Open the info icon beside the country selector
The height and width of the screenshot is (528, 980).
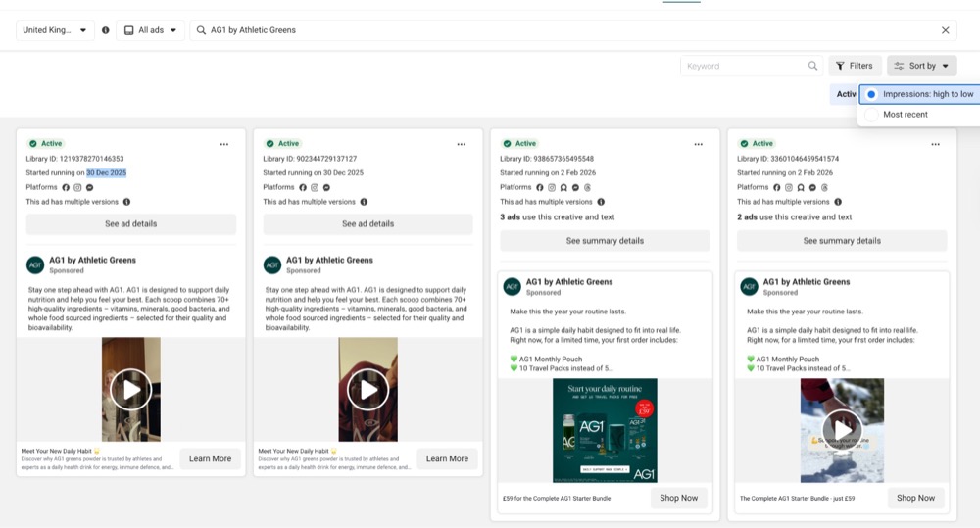tap(106, 30)
